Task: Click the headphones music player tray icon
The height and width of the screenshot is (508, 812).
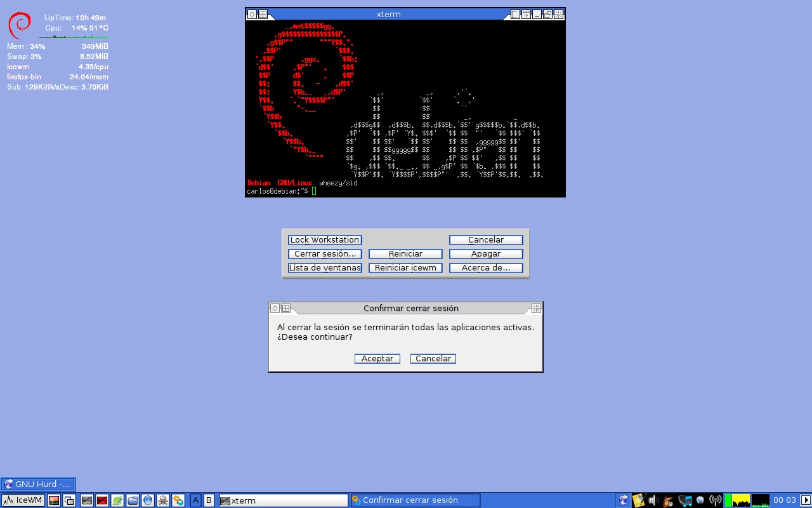Action: tap(685, 500)
